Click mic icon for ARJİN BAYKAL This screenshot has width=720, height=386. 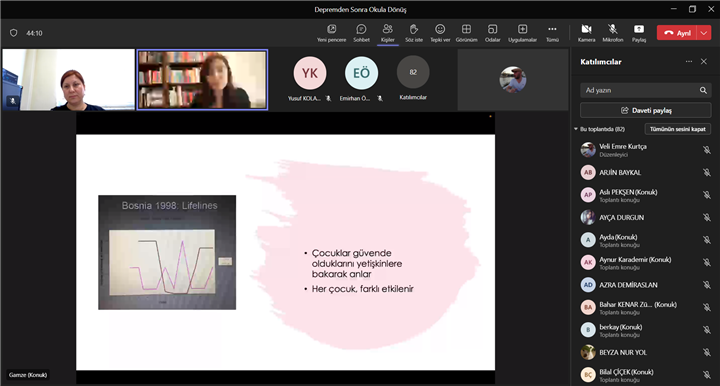click(707, 173)
